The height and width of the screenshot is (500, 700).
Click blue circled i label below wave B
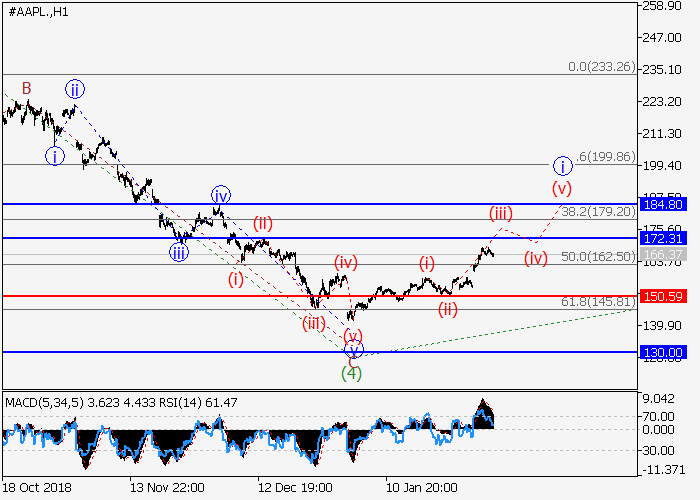(55, 156)
